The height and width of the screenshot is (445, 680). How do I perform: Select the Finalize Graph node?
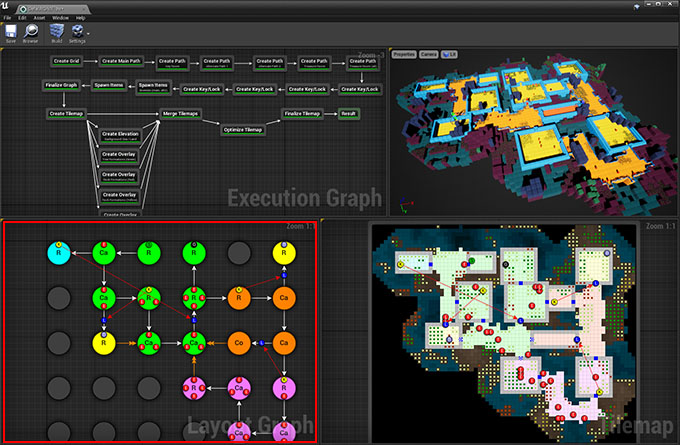[61, 85]
